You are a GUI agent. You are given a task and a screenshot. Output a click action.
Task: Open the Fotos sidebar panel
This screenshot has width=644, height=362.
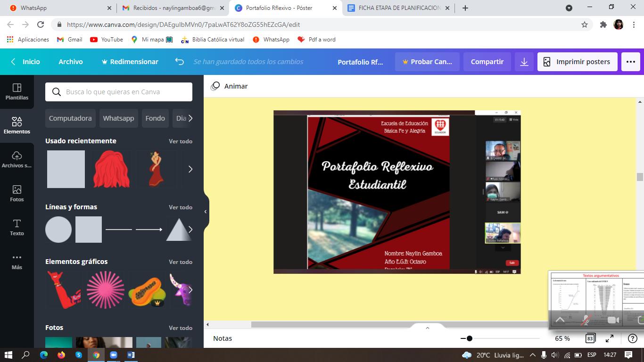click(17, 194)
